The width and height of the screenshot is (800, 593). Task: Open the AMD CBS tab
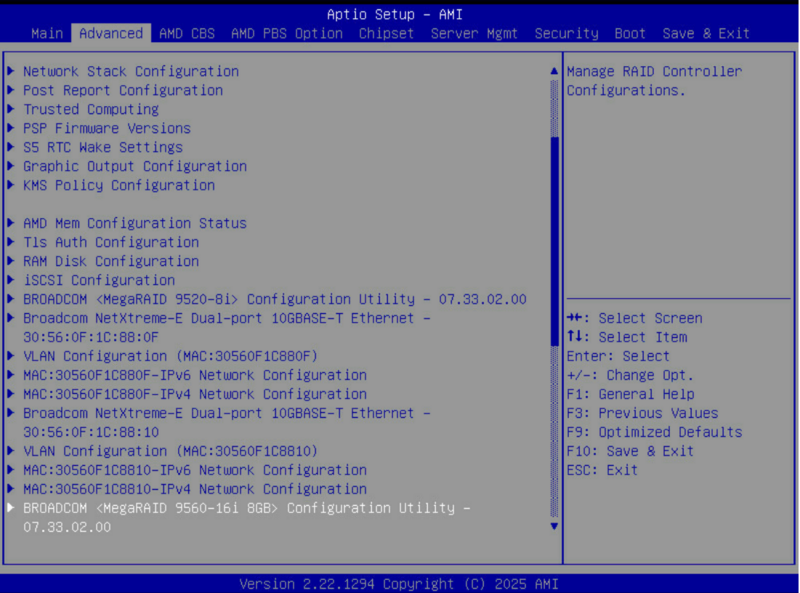[187, 34]
